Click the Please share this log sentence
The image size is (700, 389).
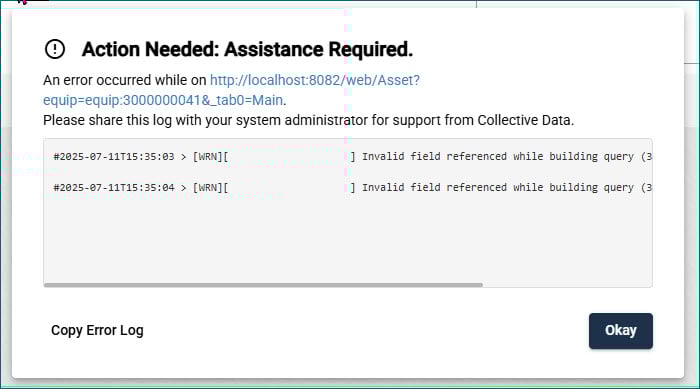coord(308,120)
